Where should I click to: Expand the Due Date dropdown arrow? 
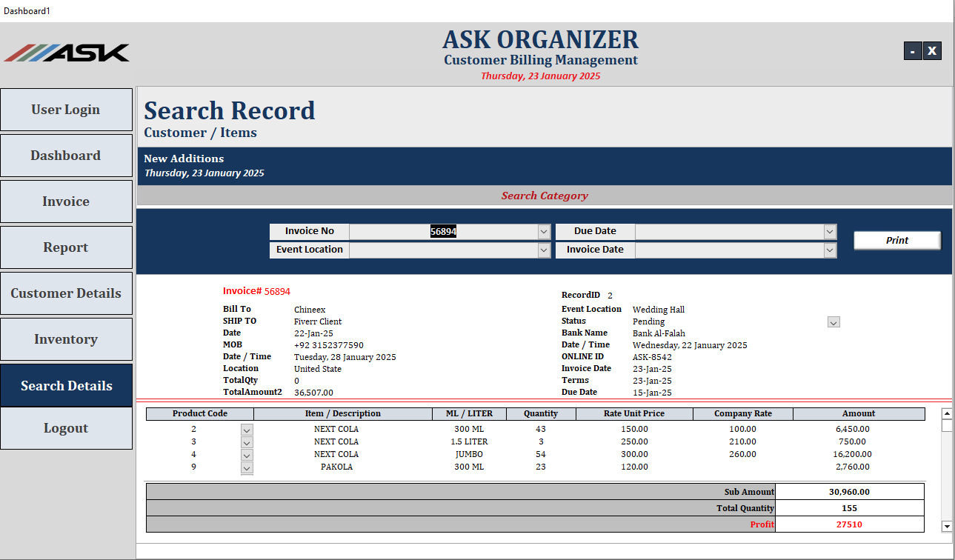pos(830,231)
